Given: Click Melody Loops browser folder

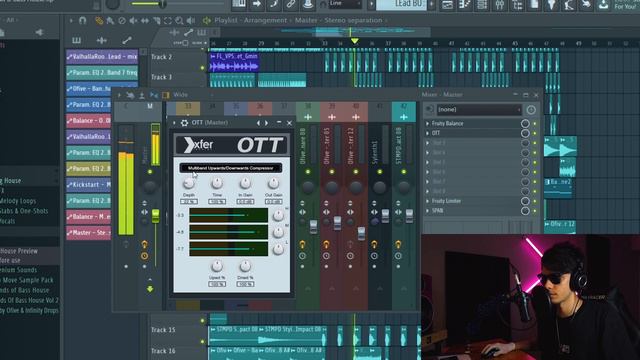Looking at the screenshot, I should point(18,201).
